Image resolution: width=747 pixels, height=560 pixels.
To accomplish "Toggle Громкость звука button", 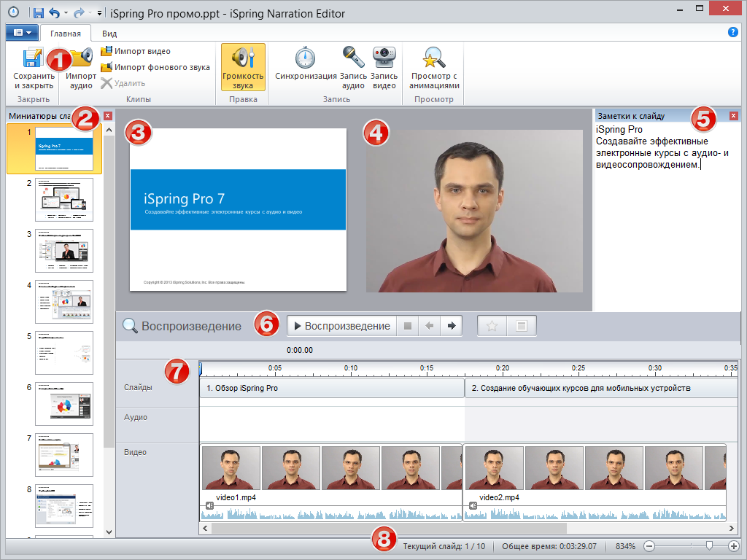I will [243, 67].
